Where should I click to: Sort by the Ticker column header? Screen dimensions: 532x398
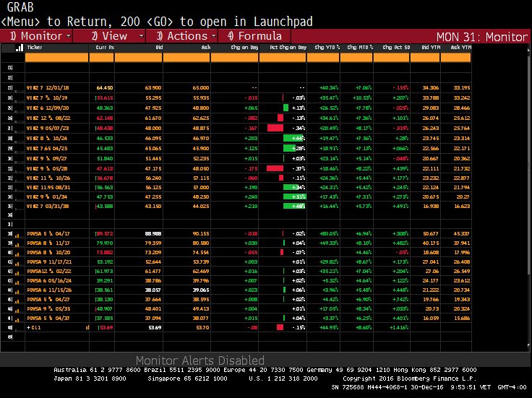tap(56, 48)
